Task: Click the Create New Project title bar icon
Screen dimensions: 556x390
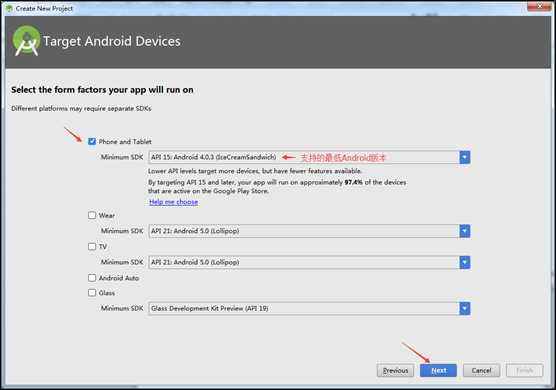Action: point(10,8)
